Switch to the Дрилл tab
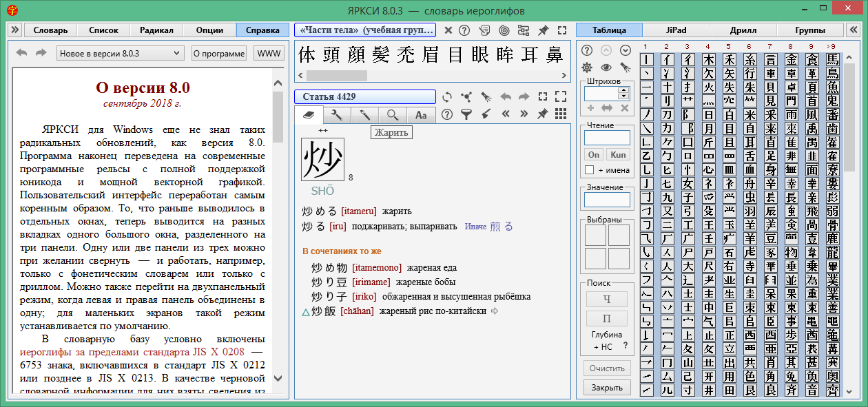This screenshot has width=868, height=407. pos(743,30)
